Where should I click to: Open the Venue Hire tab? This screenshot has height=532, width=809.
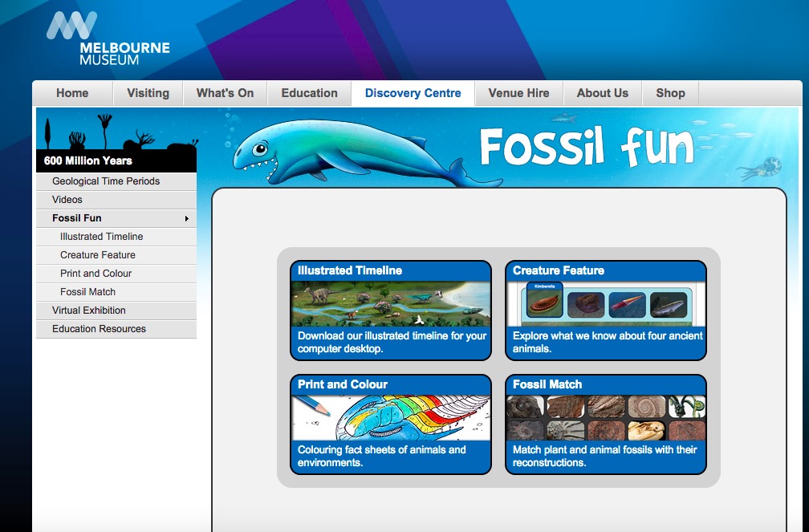[x=518, y=93]
